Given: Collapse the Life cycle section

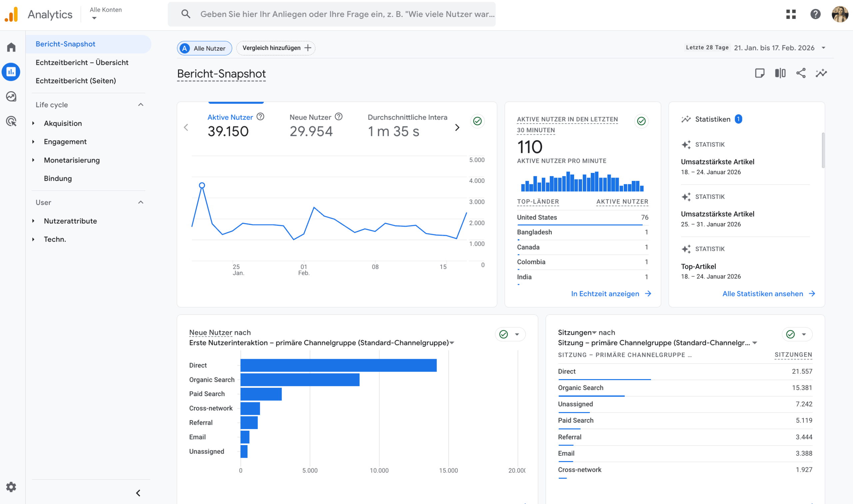Looking at the screenshot, I should coord(140,105).
